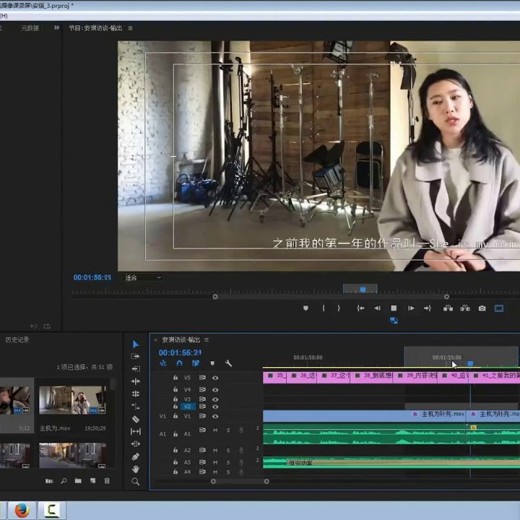The height and width of the screenshot is (520, 520).
Task: Add marker in timeline header
Action: [212, 363]
